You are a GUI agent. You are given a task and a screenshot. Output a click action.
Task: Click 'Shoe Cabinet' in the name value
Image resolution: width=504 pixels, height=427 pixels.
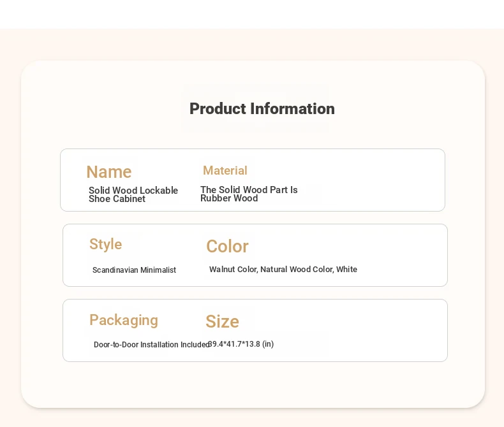pyautogui.click(x=117, y=199)
